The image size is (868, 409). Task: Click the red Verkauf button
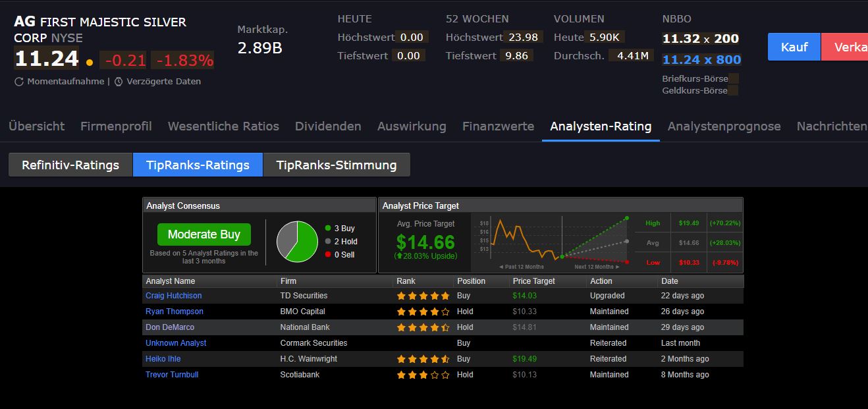point(845,47)
